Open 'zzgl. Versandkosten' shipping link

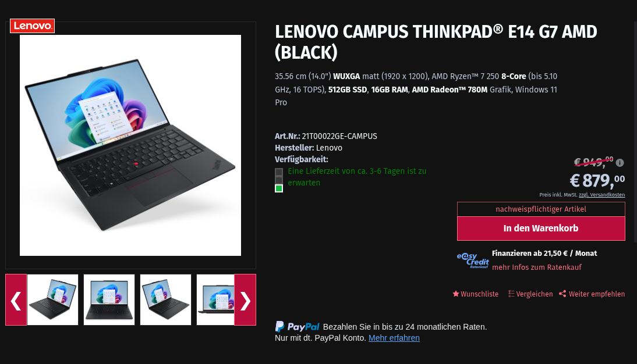click(x=601, y=195)
